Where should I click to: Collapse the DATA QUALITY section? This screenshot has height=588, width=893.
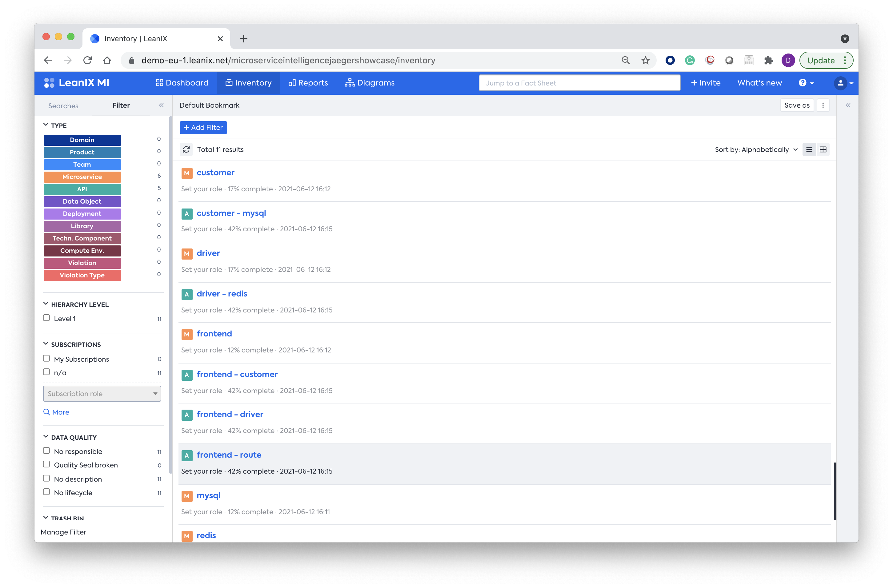46,437
